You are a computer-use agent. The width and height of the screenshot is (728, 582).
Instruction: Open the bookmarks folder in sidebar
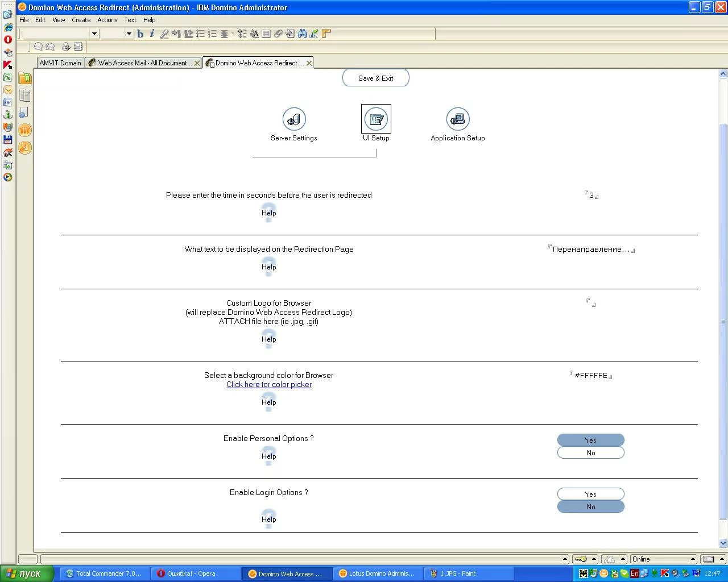25,78
